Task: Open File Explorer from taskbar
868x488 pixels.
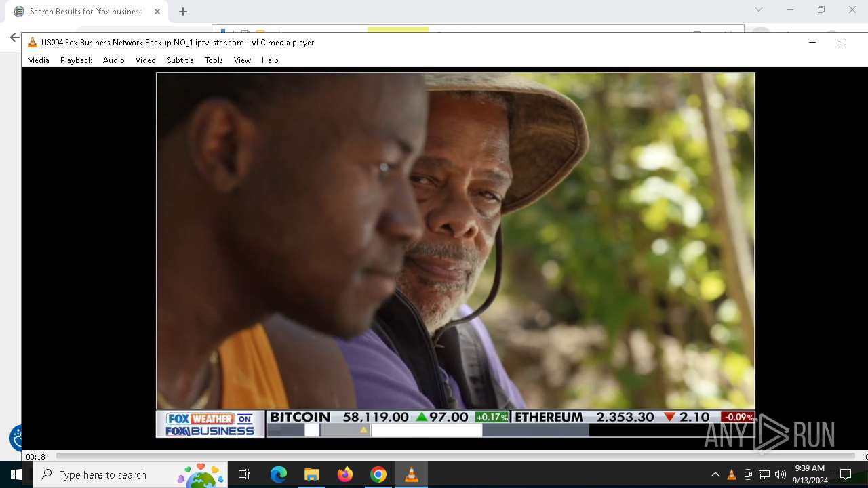Action: [x=311, y=474]
